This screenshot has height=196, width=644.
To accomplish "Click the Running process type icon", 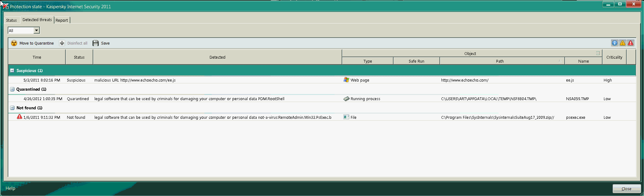I will [x=346, y=99].
